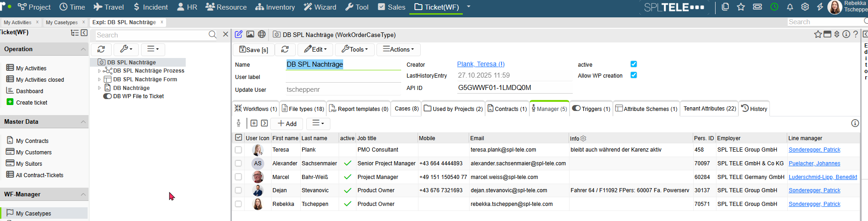Expand DB SPL Nachträge Prozess tree node

pyautogui.click(x=99, y=71)
